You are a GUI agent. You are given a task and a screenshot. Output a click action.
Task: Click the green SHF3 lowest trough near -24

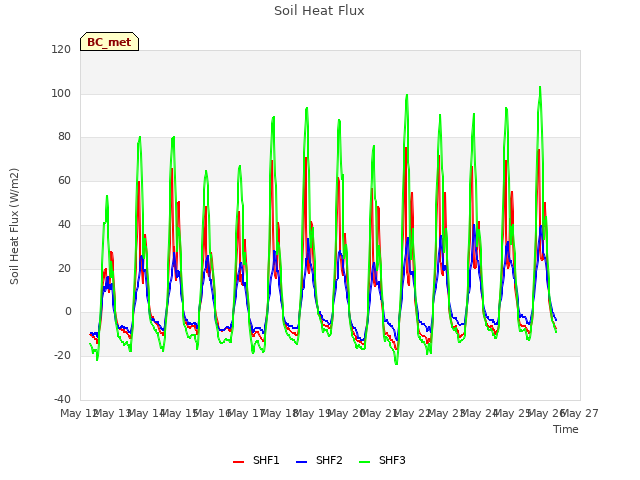[x=396, y=363]
